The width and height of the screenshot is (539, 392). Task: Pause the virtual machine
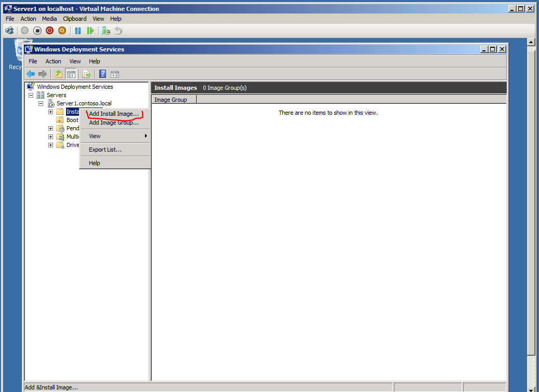pyautogui.click(x=78, y=31)
